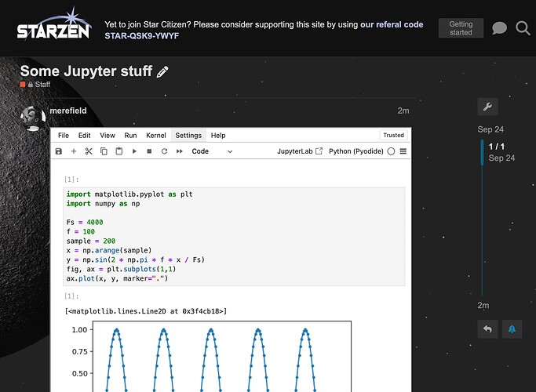Interrupt the kernel with the stop icon
The image size is (536, 392).
(x=149, y=151)
